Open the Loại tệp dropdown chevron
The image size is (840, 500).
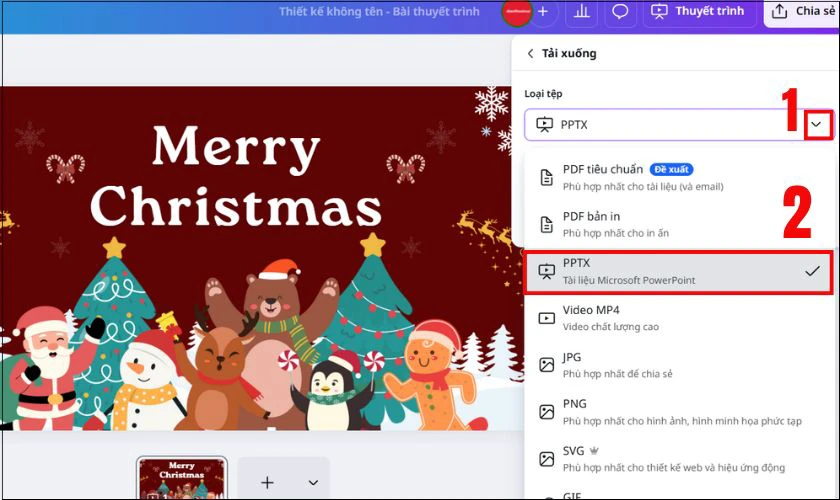[x=816, y=125]
